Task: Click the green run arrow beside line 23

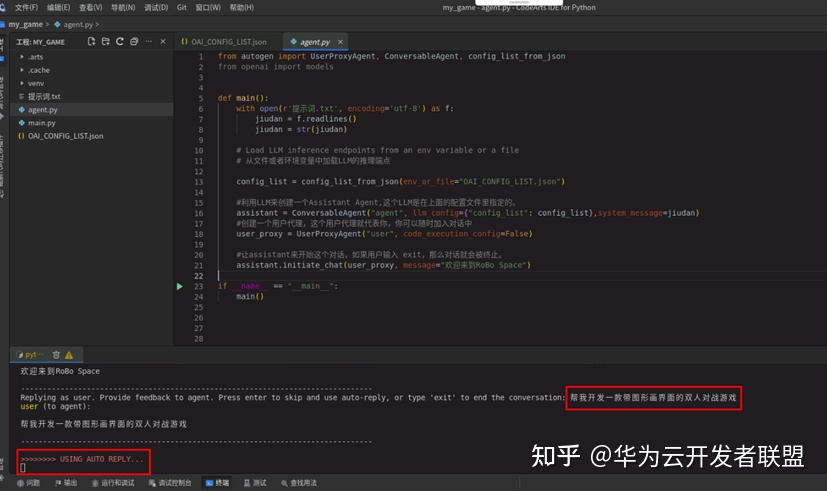Action: click(180, 286)
